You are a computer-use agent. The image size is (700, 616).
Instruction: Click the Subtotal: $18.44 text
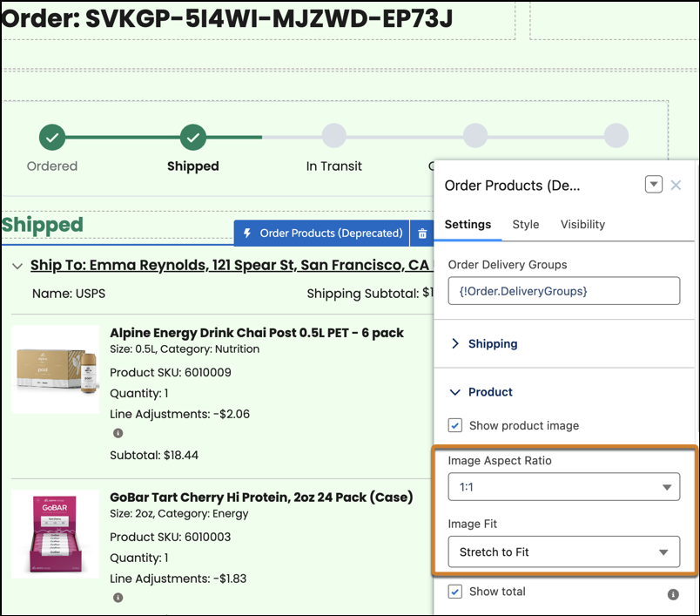[154, 455]
